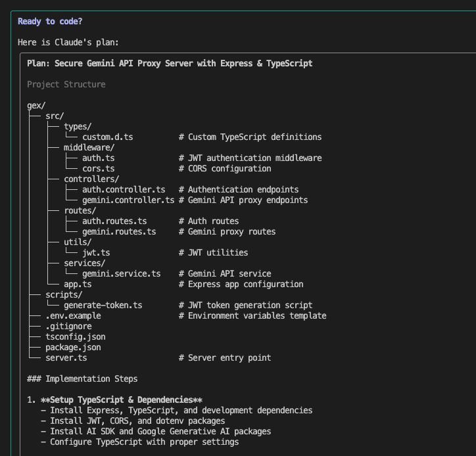
Task: Click the '# Gemini API service' comment
Action: pos(225,273)
